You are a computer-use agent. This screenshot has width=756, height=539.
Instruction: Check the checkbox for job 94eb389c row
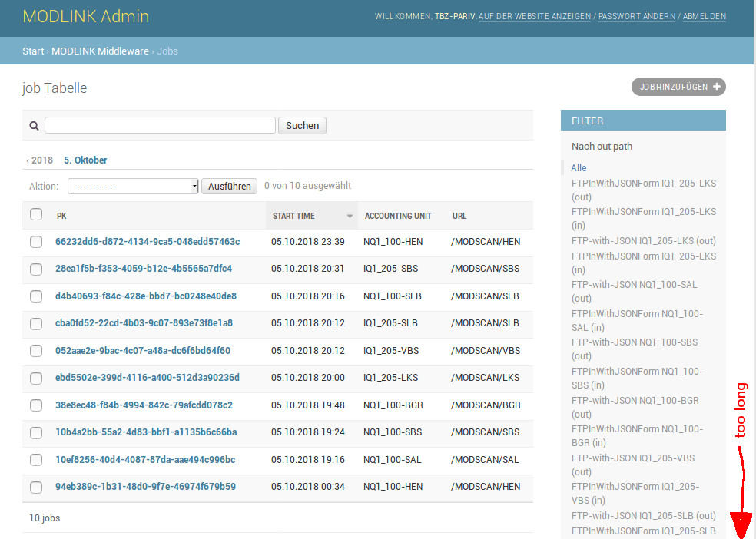tap(35, 487)
